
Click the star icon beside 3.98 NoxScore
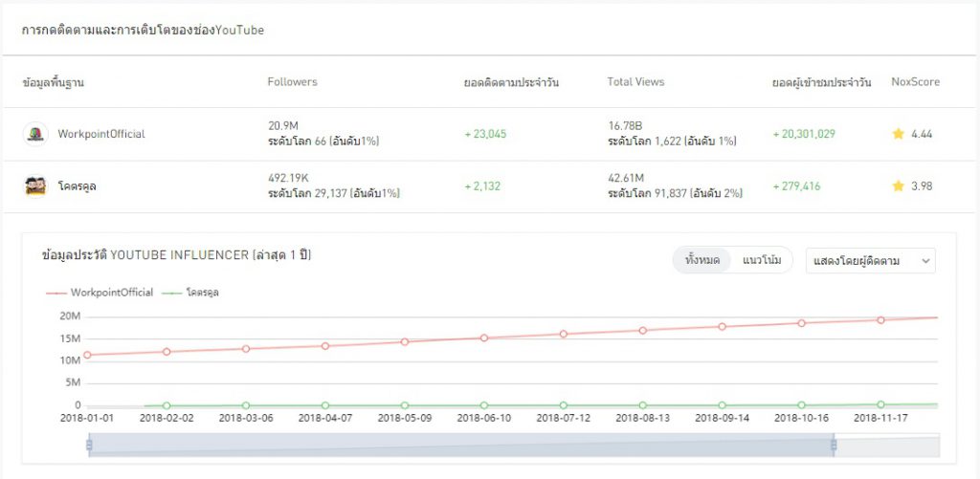898,186
